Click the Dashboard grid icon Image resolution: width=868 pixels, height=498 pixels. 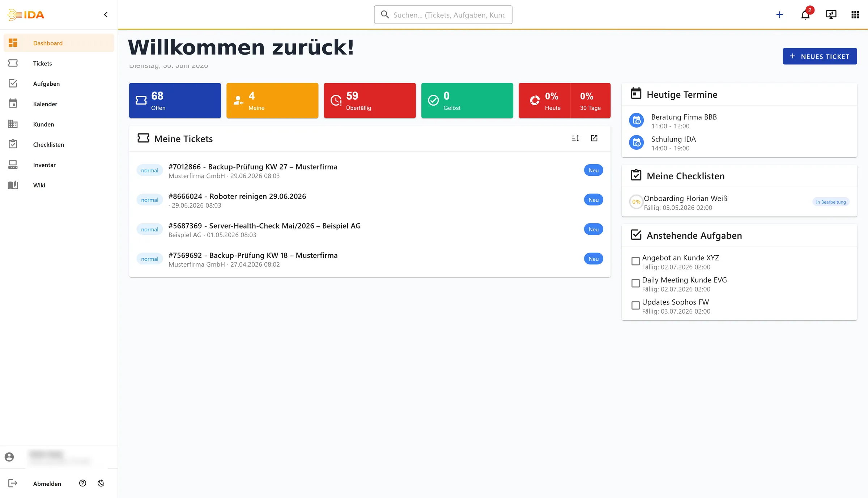tap(13, 43)
